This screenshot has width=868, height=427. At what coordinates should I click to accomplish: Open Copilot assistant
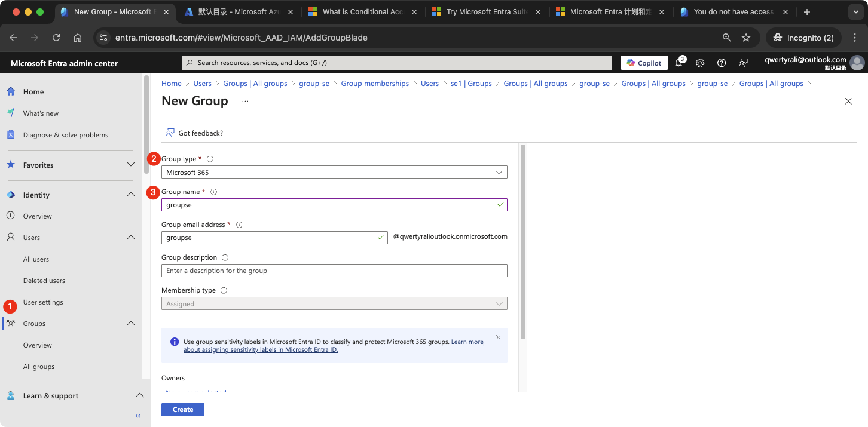[x=644, y=63]
